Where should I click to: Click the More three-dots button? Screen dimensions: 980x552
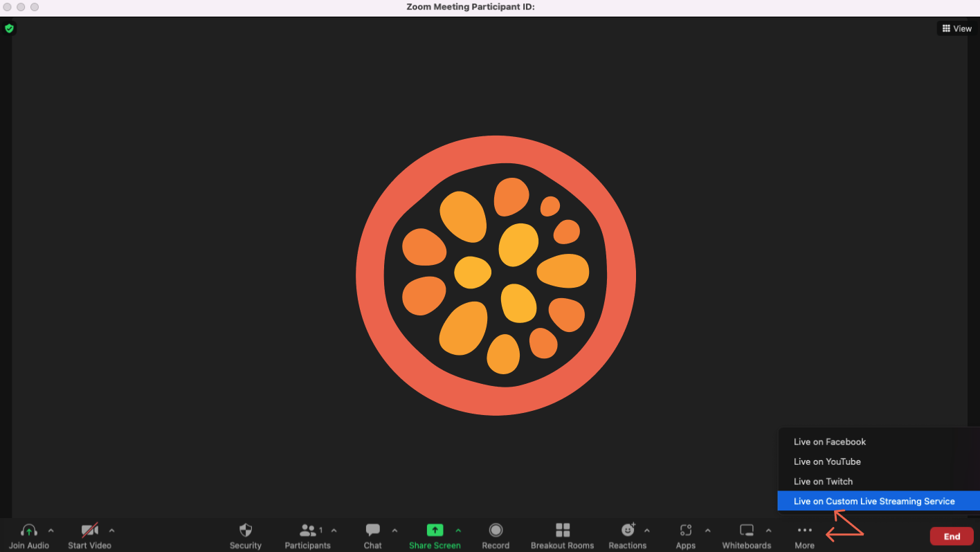tap(804, 531)
